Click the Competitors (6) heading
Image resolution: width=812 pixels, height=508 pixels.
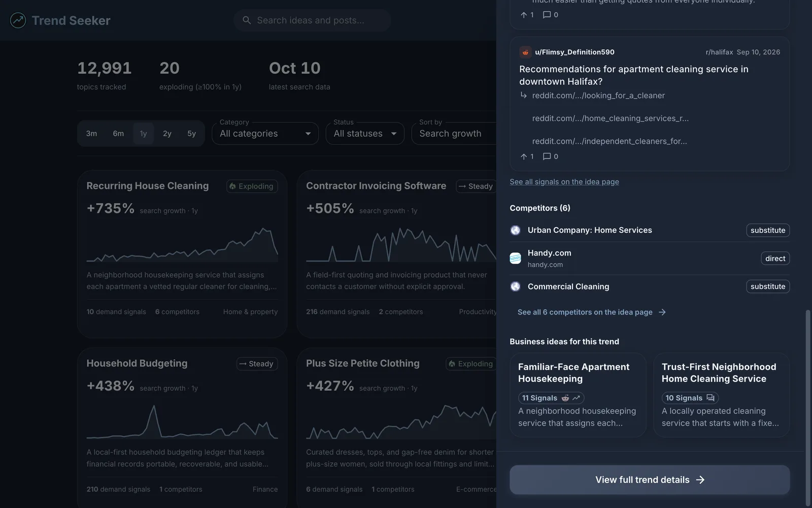pos(540,208)
